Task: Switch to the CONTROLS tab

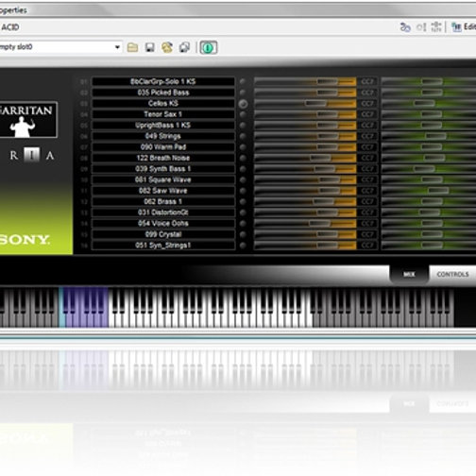Action: (452, 275)
